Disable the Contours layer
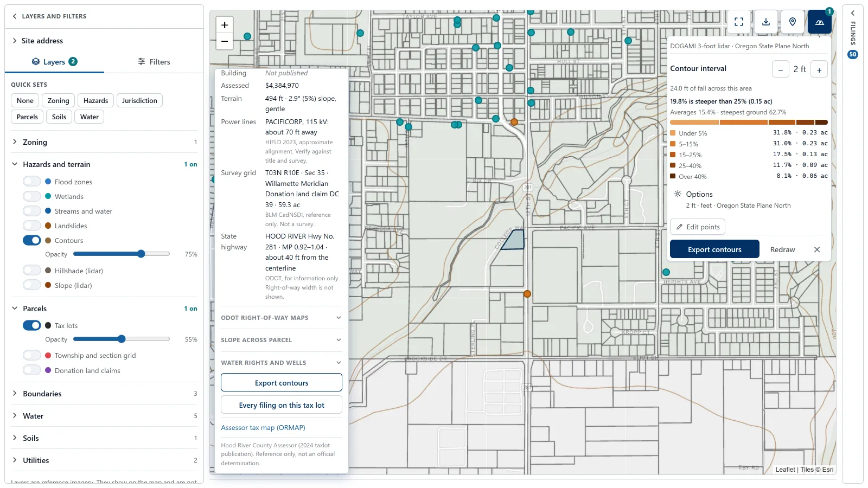868x488 pixels. pyautogui.click(x=32, y=240)
